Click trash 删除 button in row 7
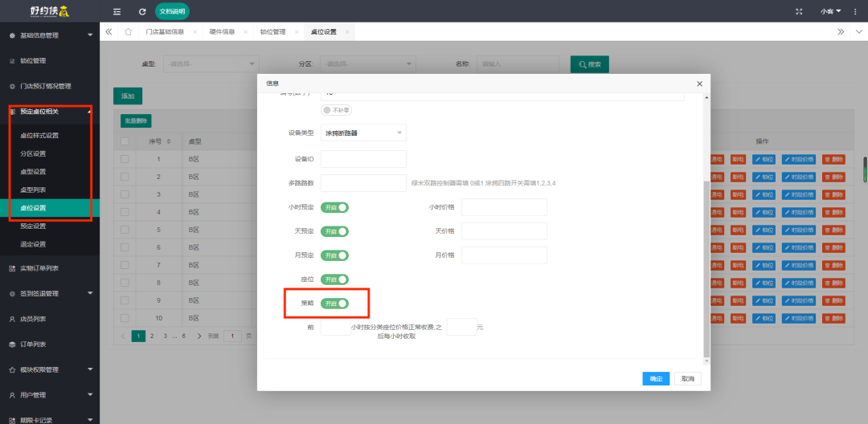The height and width of the screenshot is (424, 868). [x=833, y=265]
